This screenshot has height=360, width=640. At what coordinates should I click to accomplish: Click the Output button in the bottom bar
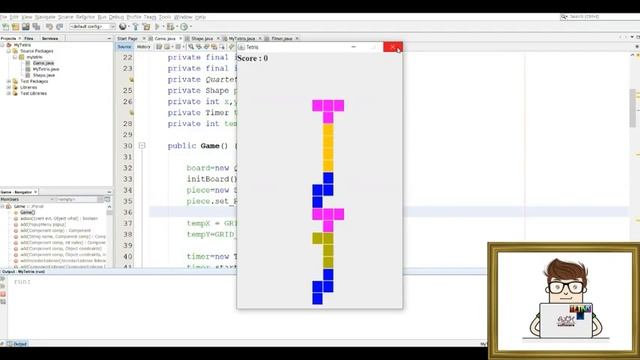click(x=17, y=344)
